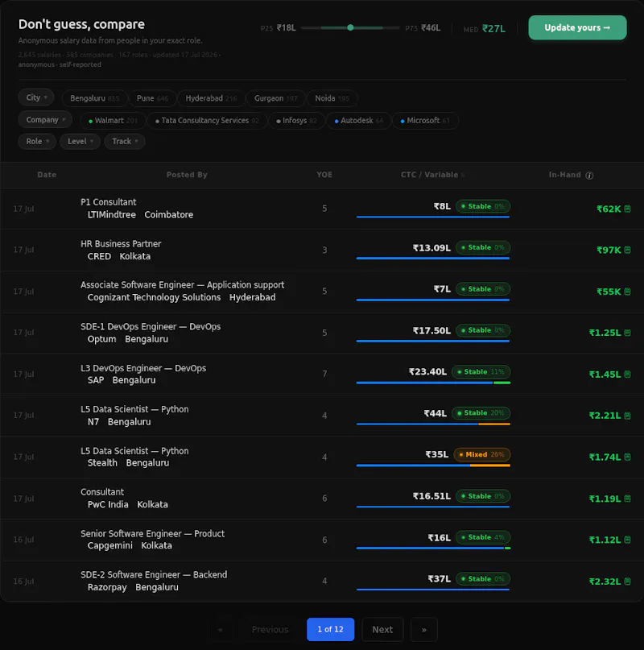Open Associate Software Engineer Cognizant entry

(x=321, y=292)
